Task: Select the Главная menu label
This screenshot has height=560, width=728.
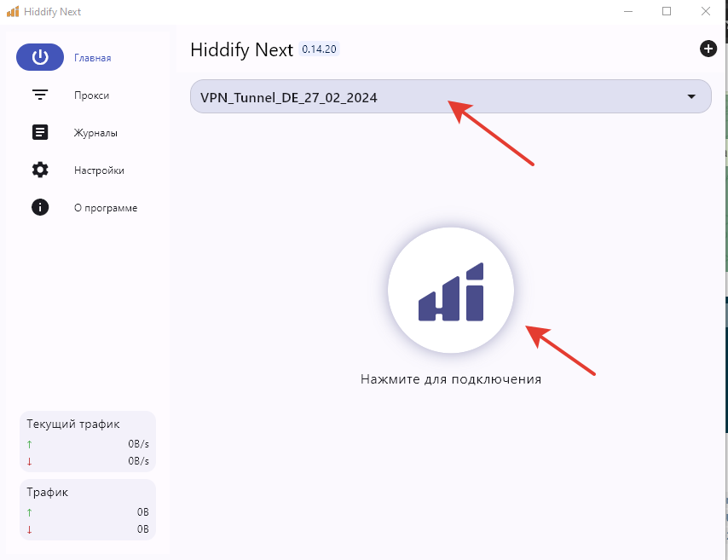Action: (92, 58)
